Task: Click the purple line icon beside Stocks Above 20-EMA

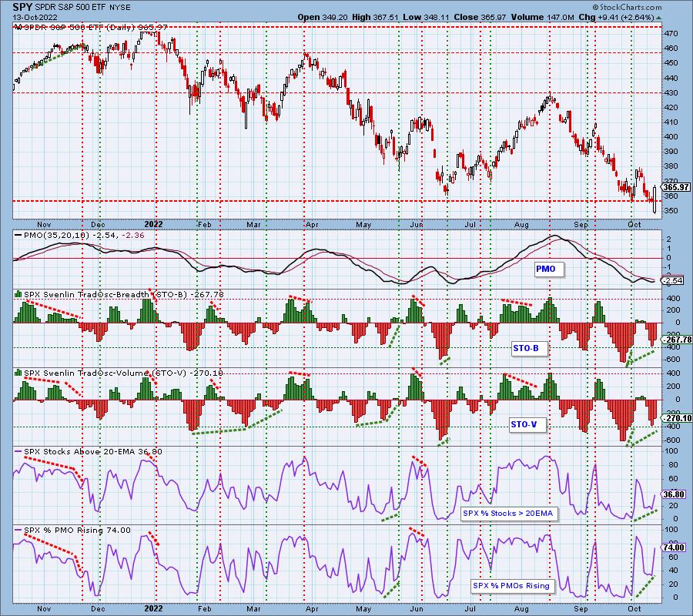Action: pos(18,452)
